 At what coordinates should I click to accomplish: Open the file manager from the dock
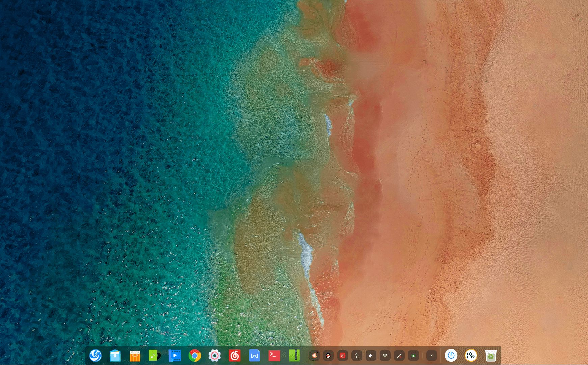click(115, 356)
